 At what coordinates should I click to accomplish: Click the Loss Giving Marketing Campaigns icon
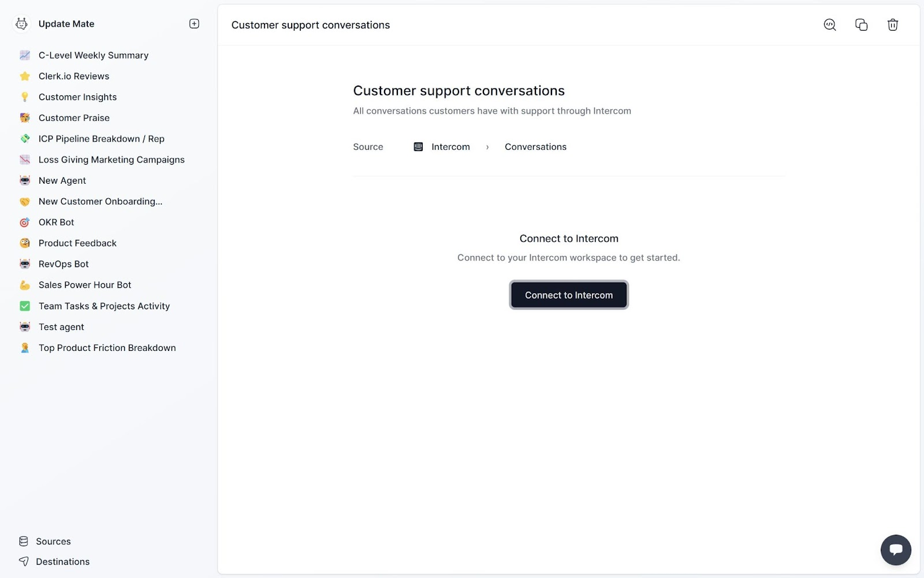tap(25, 160)
